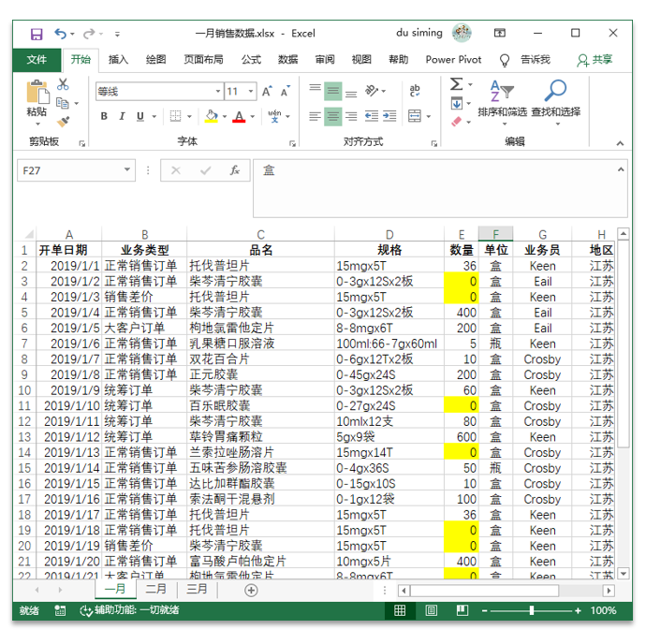Click the 共享 share button
646x644 pixels.
tap(595, 60)
